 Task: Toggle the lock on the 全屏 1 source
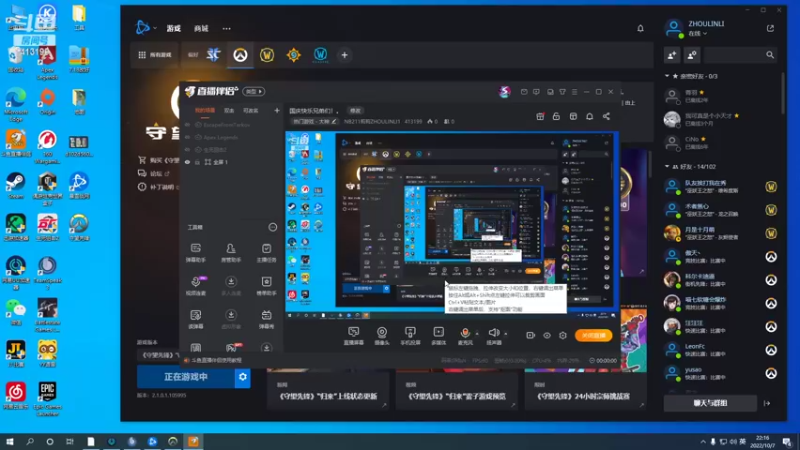197,162
